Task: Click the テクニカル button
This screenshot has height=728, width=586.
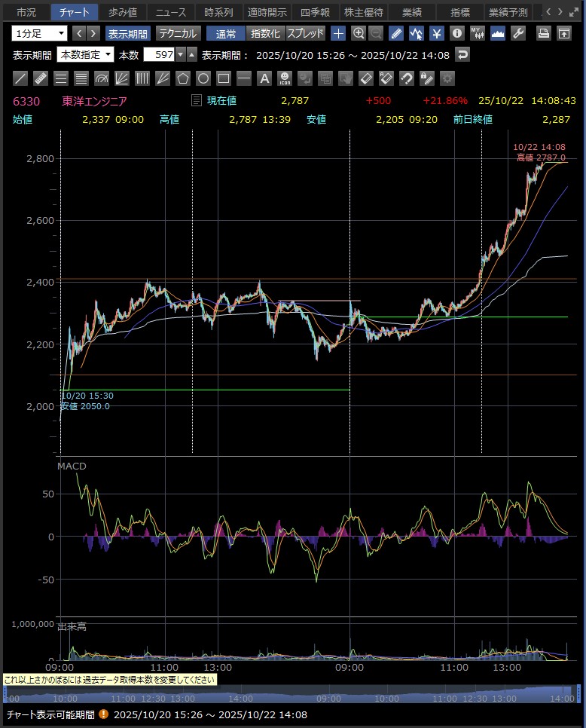Action: pyautogui.click(x=178, y=33)
